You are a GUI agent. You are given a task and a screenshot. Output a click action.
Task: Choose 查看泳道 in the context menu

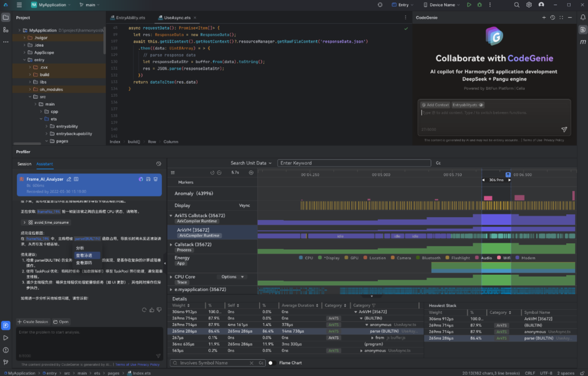coord(87,255)
